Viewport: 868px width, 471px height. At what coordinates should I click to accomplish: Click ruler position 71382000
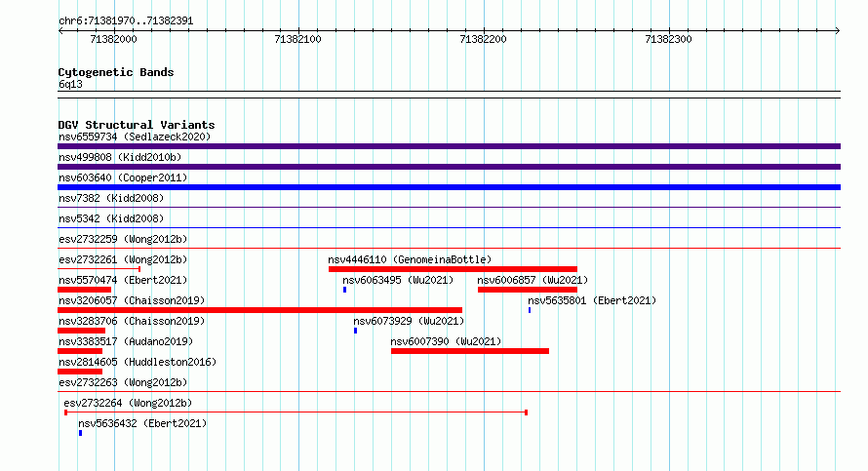coord(113,39)
